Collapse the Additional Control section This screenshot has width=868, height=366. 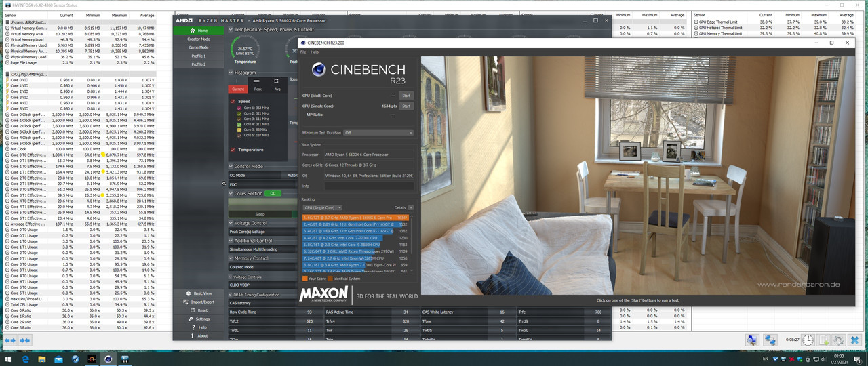point(231,241)
